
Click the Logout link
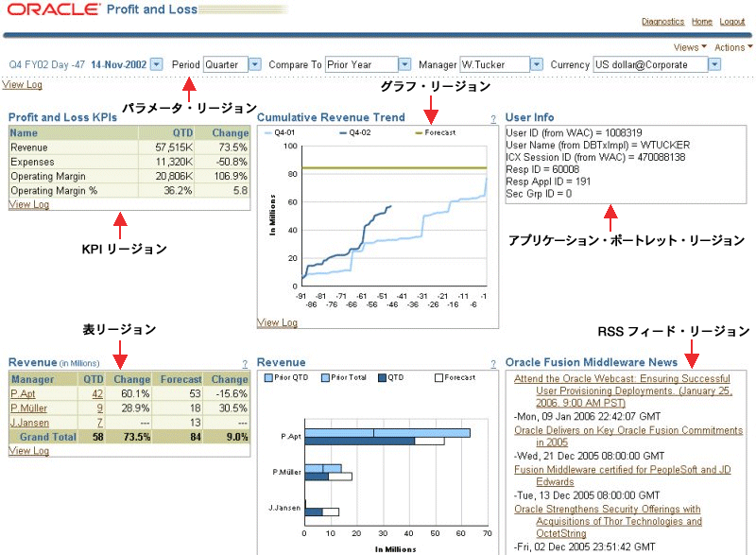coord(732,21)
